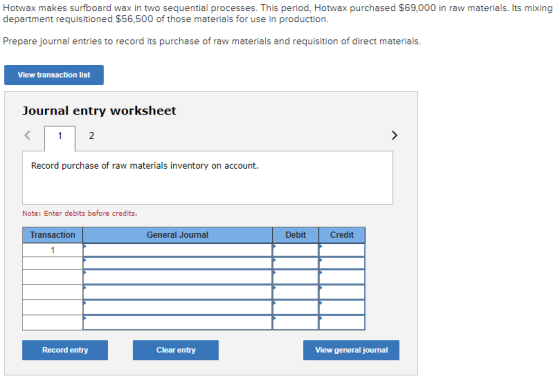Open the View transaction list button
The width and height of the screenshot is (560, 392).
pos(54,75)
